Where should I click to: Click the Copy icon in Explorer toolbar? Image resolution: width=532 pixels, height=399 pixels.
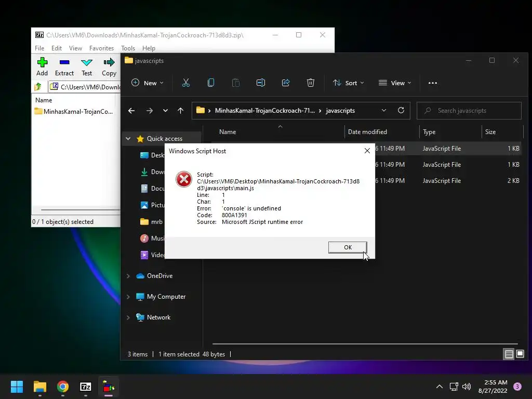point(211,83)
